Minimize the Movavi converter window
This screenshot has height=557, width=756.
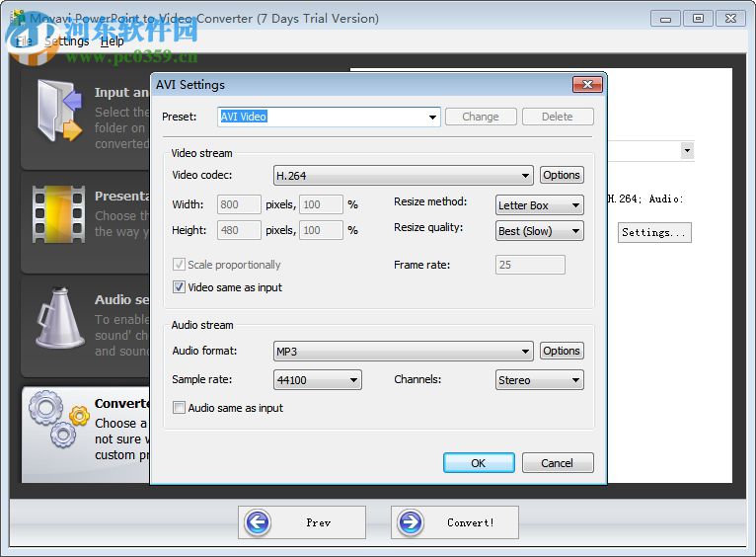tap(666, 19)
